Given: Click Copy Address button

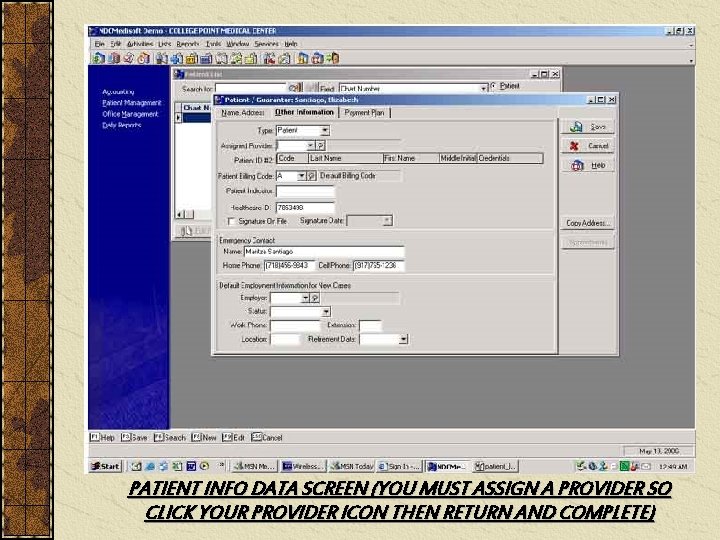Looking at the screenshot, I should click(x=588, y=223).
